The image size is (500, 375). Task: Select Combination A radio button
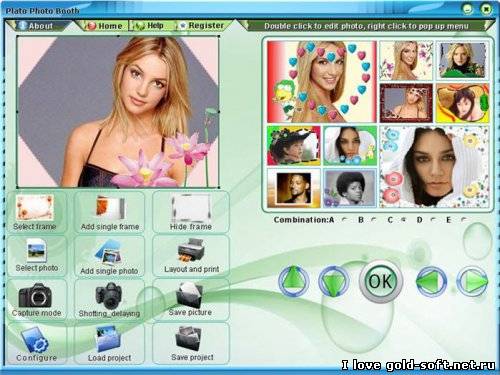click(344, 220)
